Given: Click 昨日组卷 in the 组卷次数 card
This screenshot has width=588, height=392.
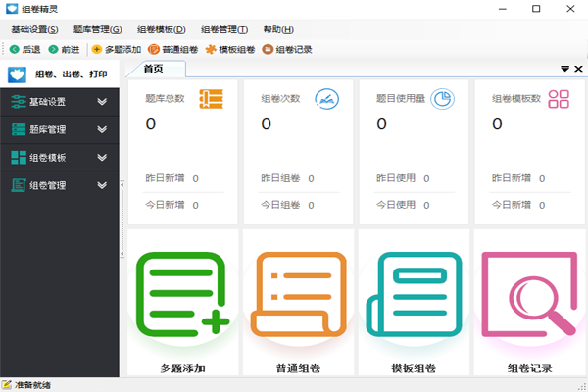Looking at the screenshot, I should click(280, 178).
